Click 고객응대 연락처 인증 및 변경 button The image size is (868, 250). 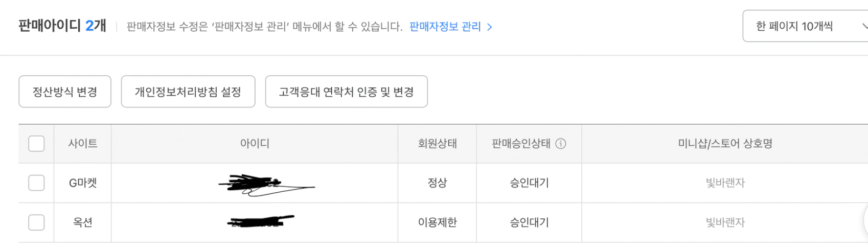coord(346,92)
